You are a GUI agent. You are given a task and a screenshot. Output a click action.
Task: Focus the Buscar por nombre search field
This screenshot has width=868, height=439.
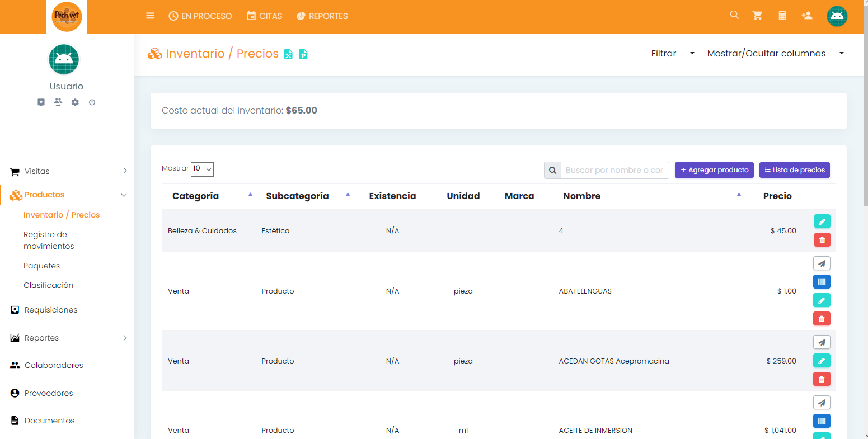point(614,171)
